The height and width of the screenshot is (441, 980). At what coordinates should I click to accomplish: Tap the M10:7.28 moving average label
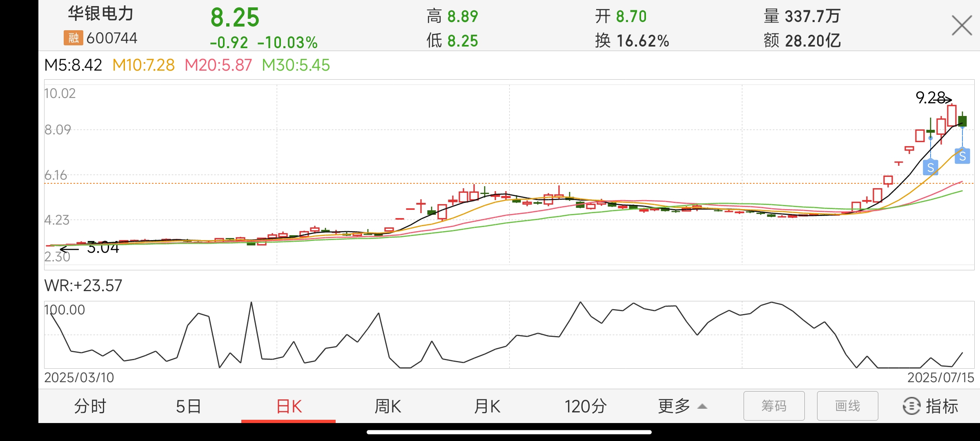[143, 65]
